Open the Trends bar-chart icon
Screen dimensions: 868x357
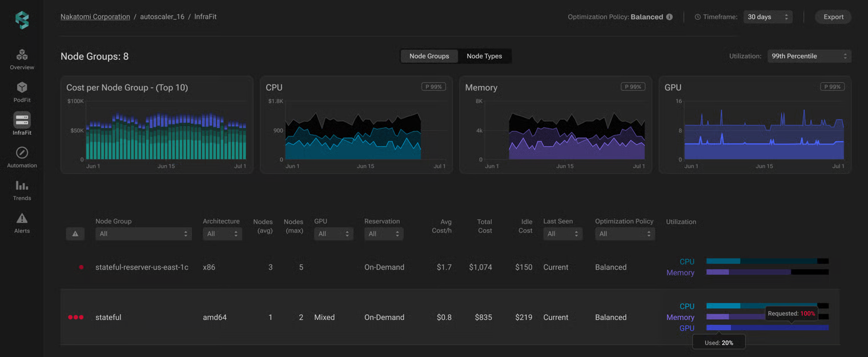tap(22, 186)
